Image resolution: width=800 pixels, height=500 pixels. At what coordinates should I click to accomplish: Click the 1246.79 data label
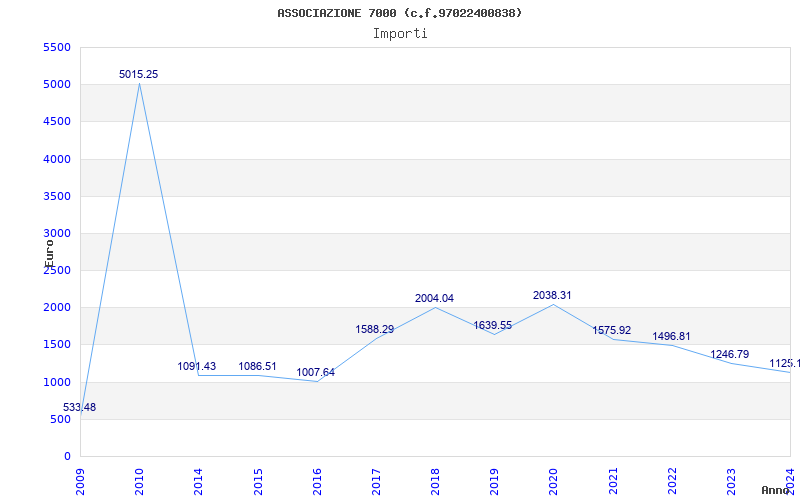(x=730, y=355)
